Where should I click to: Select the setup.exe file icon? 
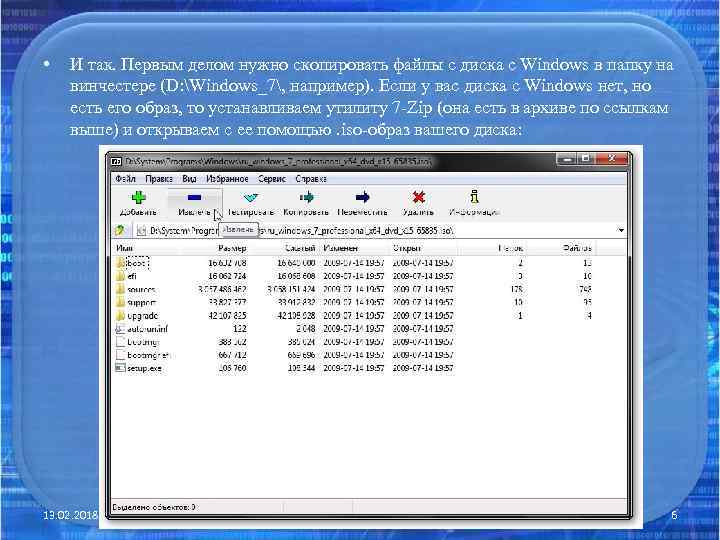pos(120,368)
